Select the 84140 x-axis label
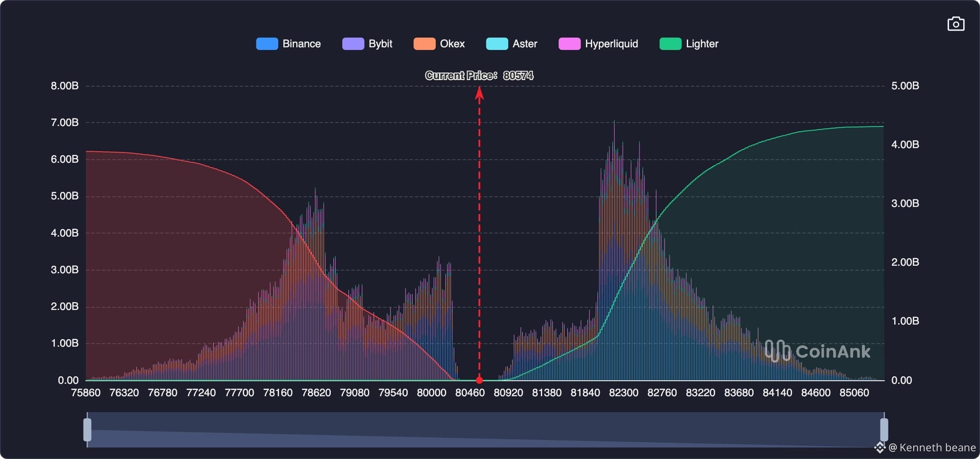Image resolution: width=980 pixels, height=459 pixels. pyautogui.click(x=777, y=393)
